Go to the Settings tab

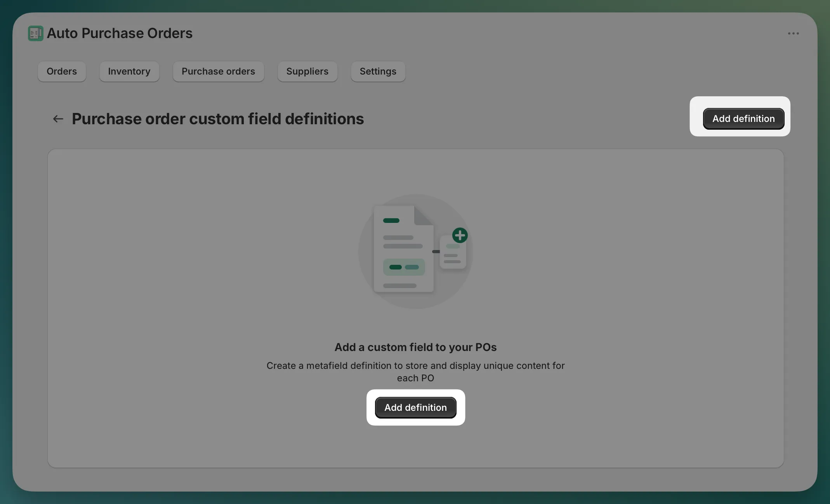378,71
